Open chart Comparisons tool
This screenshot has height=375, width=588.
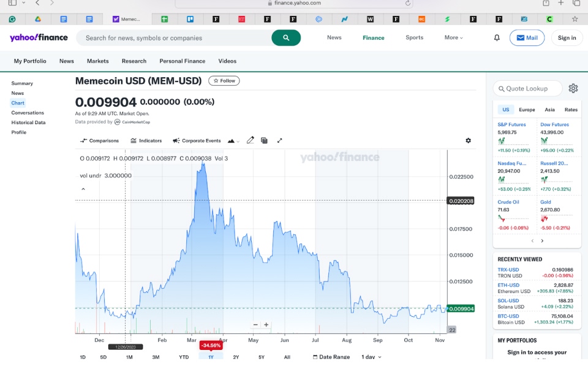(x=99, y=141)
